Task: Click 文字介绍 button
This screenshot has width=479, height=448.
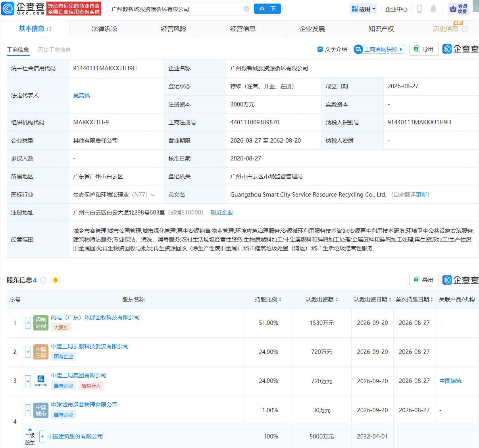Action: coord(332,49)
